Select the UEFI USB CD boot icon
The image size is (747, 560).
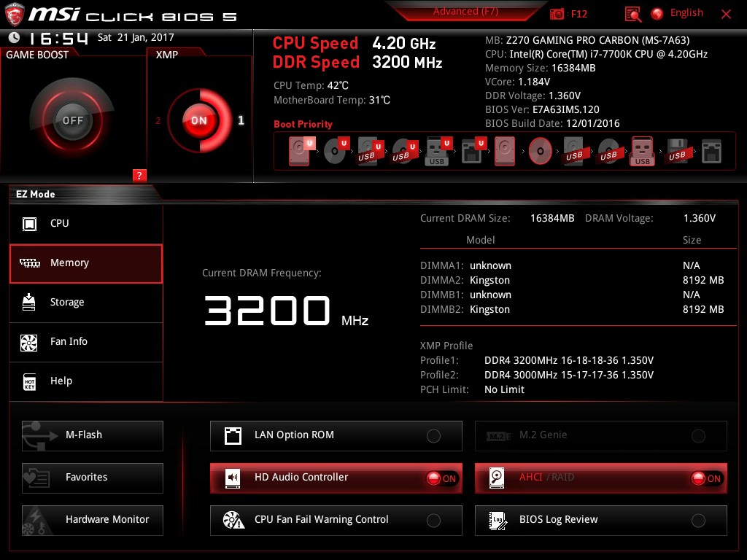point(404,151)
